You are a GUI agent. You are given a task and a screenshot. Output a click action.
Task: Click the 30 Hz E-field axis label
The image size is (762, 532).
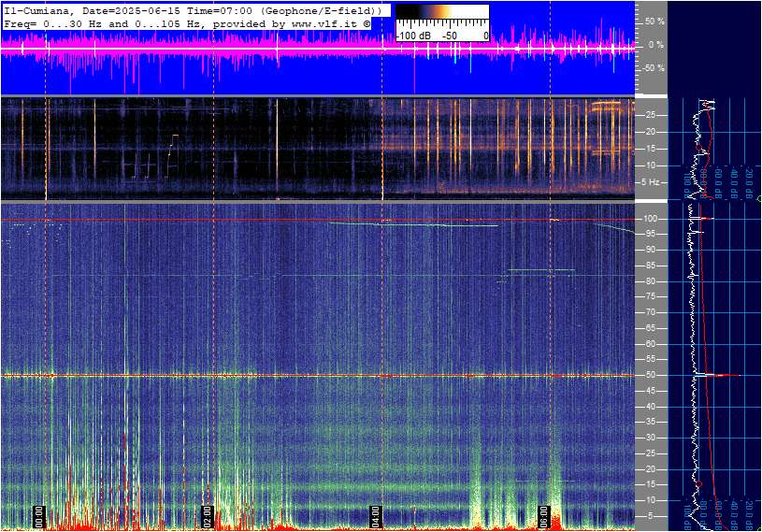click(x=650, y=438)
